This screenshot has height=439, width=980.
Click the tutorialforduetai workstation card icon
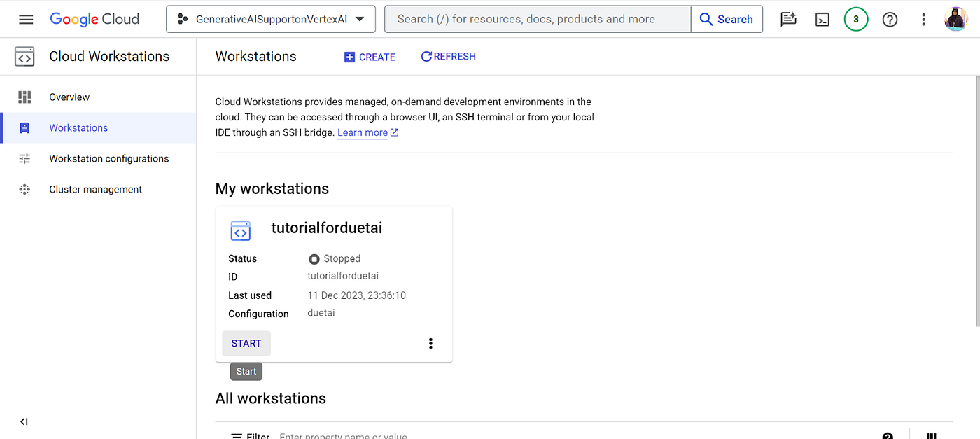coord(241,231)
